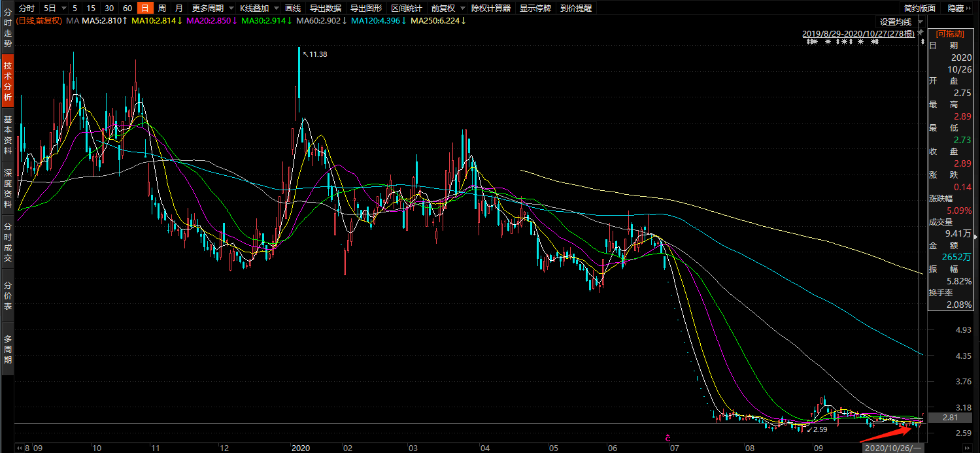Click the MA250:6.224 label
This screenshot has height=453, width=980.
click(438, 22)
